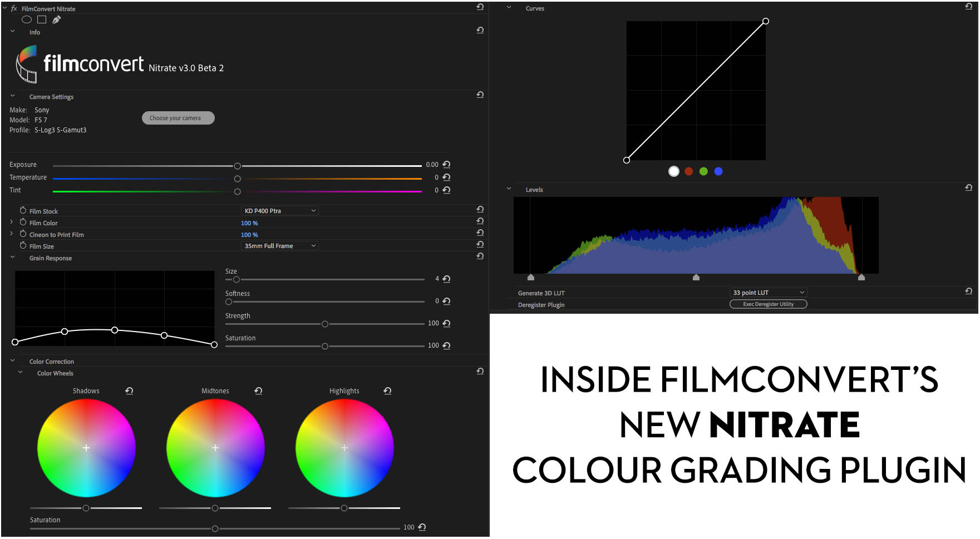The width and height of the screenshot is (980, 539).
Task: Reset the Color Wheels section
Action: [x=480, y=371]
